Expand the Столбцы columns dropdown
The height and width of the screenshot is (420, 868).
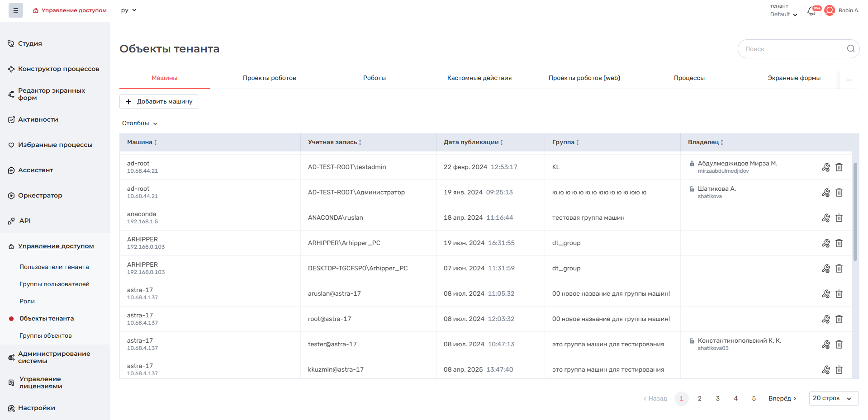tap(139, 123)
